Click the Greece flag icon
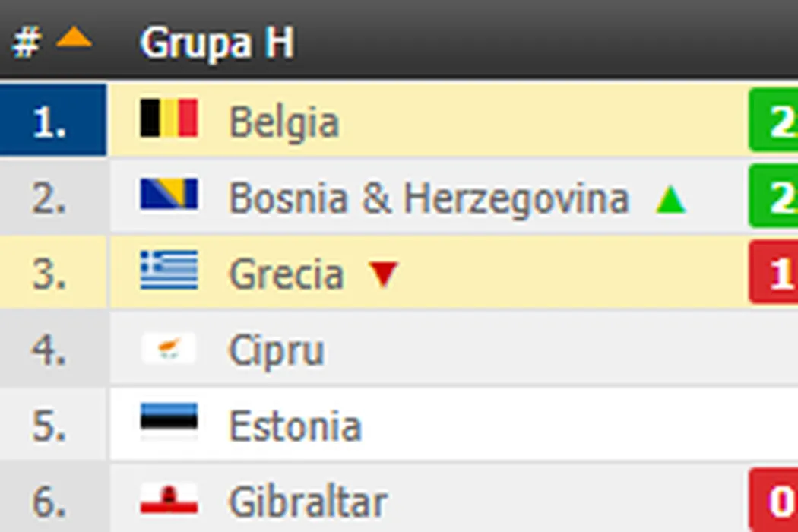798x532 pixels. point(169,271)
